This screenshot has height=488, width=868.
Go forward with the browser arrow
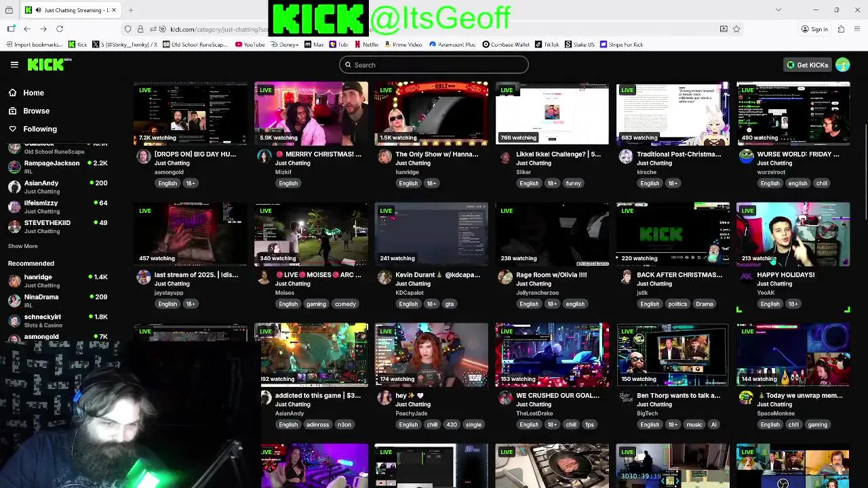tap(43, 28)
